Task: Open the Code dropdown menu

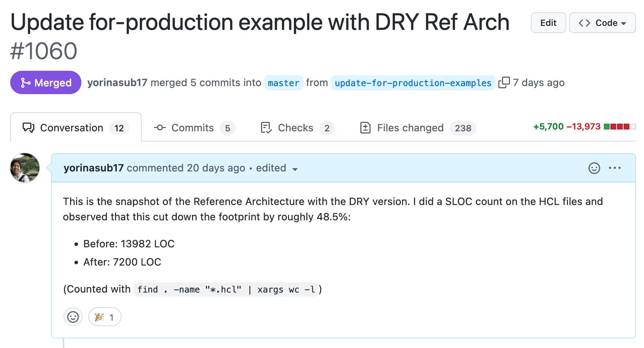Action: click(x=602, y=23)
